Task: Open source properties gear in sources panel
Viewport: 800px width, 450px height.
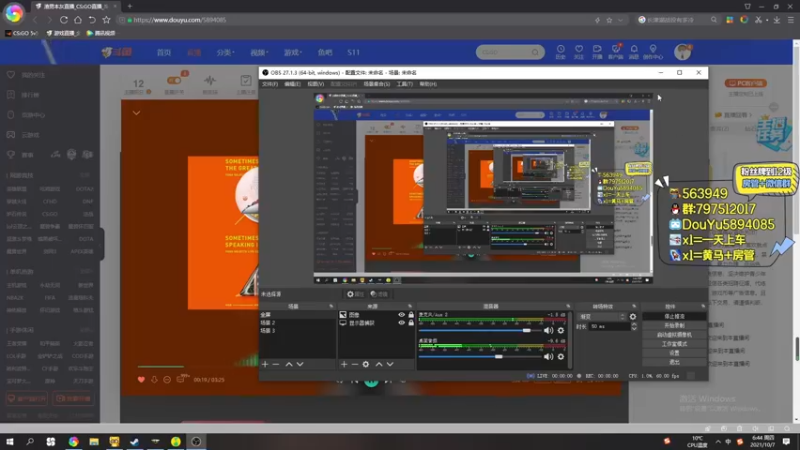Action: tap(366, 364)
